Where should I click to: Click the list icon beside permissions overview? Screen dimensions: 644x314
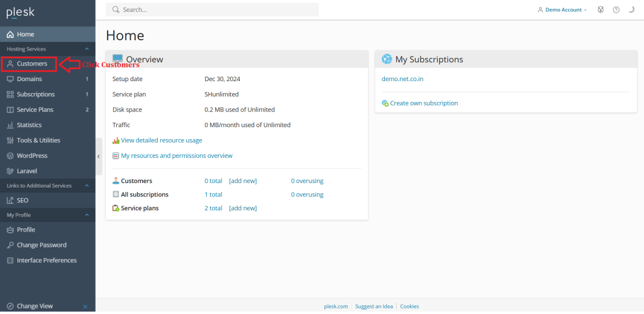[116, 156]
